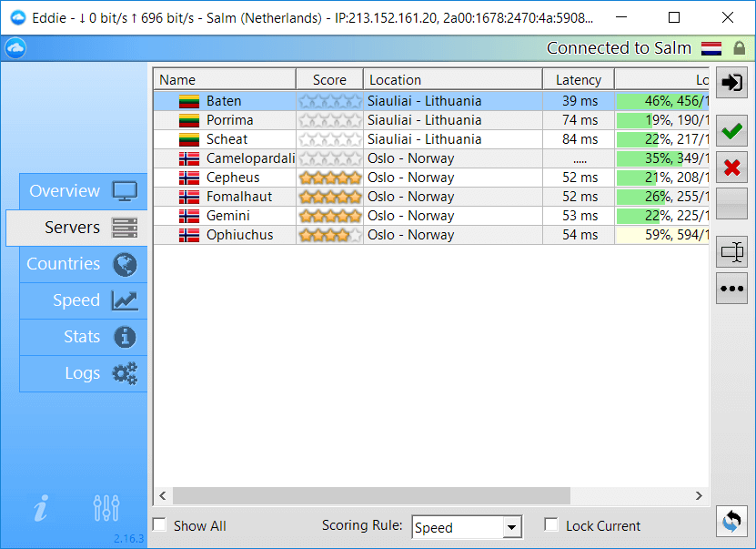Click the refresh servers icon
756x549 pixels.
(731, 521)
